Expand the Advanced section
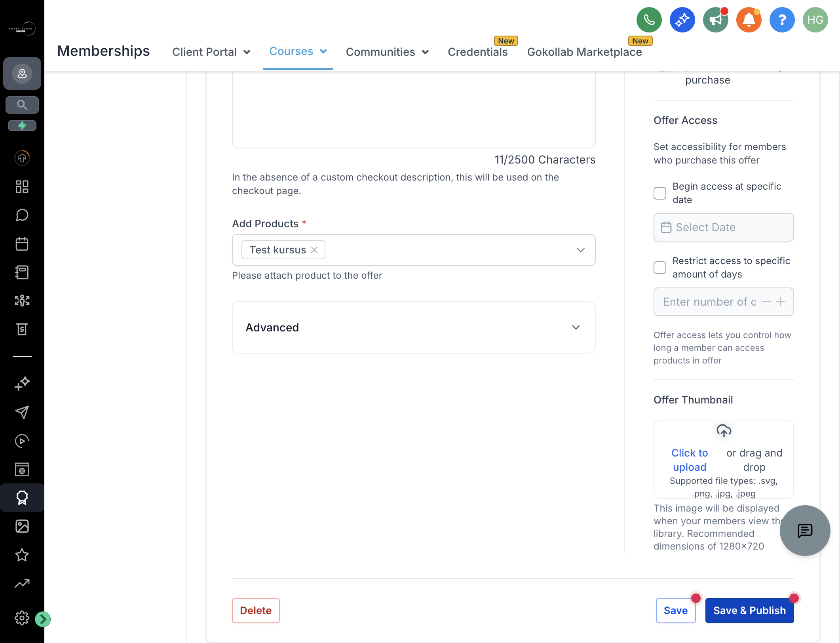The width and height of the screenshot is (840, 643). (x=414, y=327)
